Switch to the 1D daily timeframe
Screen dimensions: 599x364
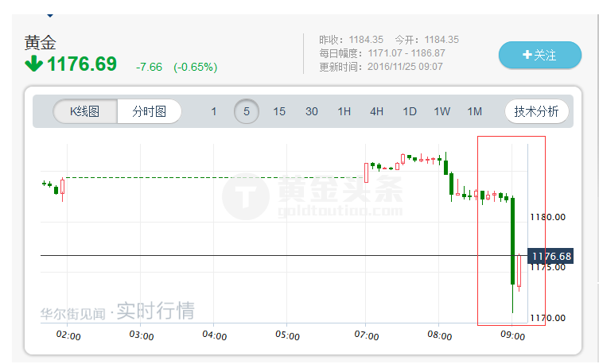[x=410, y=111]
